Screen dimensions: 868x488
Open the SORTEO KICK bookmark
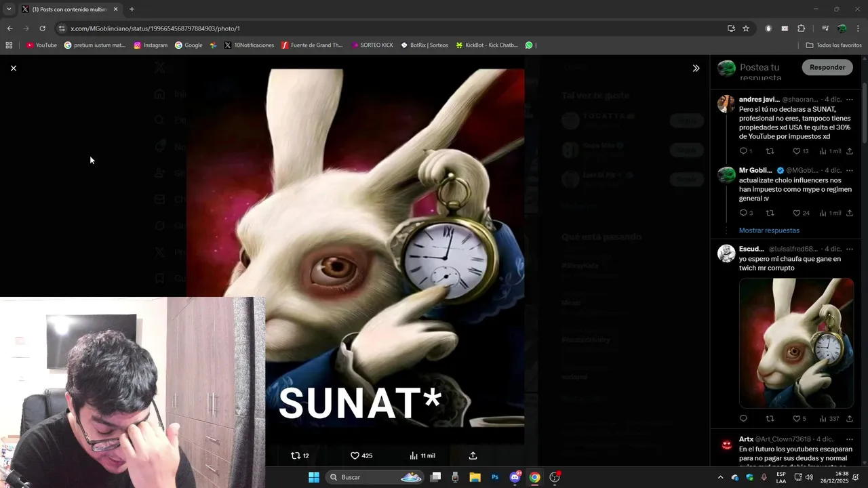coord(372,45)
